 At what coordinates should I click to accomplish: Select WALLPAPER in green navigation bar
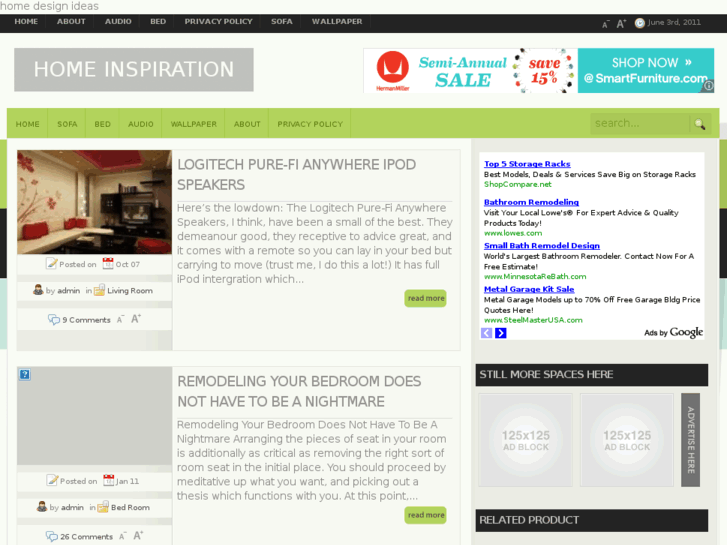(x=193, y=124)
